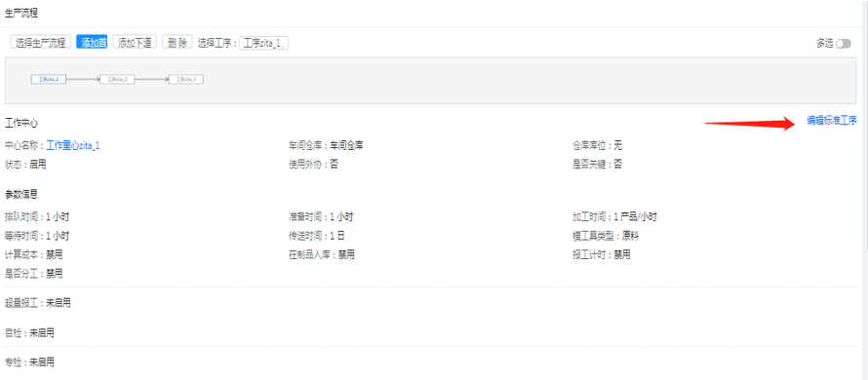Open the 工作重心zita_1 work center link
The image size is (868, 380).
coord(73,145)
